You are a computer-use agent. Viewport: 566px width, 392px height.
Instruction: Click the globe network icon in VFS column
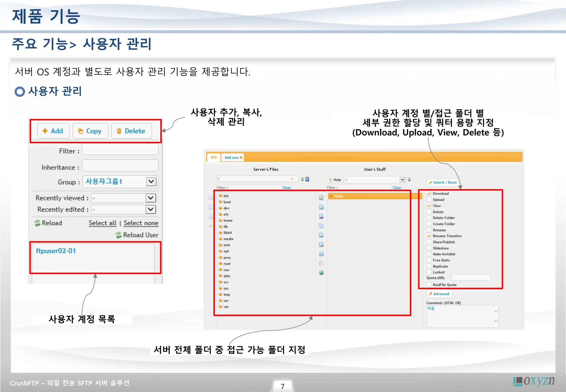(x=321, y=273)
